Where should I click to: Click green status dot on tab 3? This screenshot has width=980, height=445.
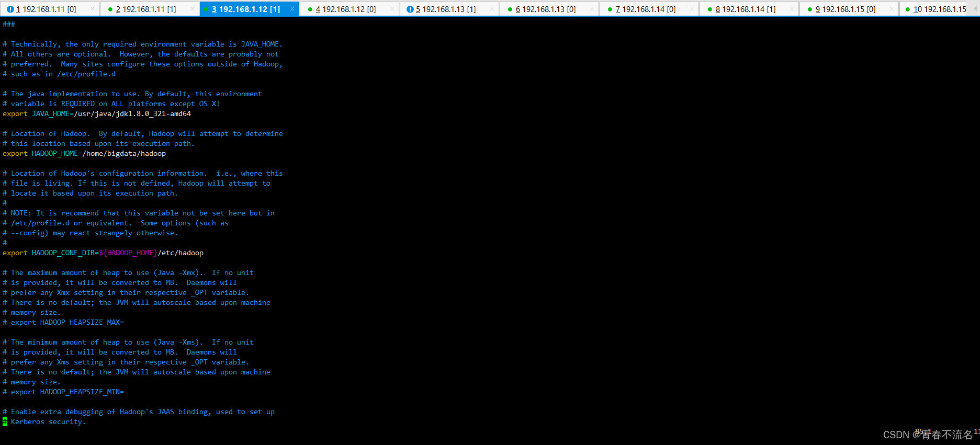[206, 9]
